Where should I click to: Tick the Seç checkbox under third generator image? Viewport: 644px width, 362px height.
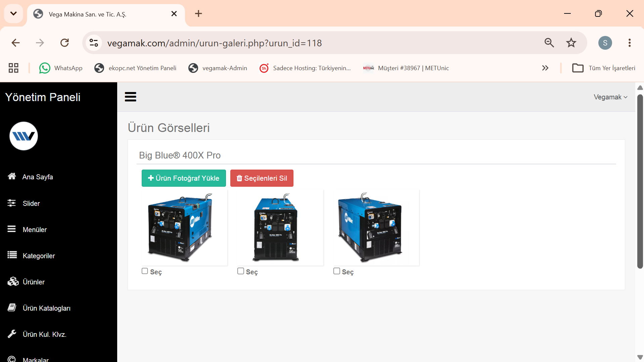[337, 271]
